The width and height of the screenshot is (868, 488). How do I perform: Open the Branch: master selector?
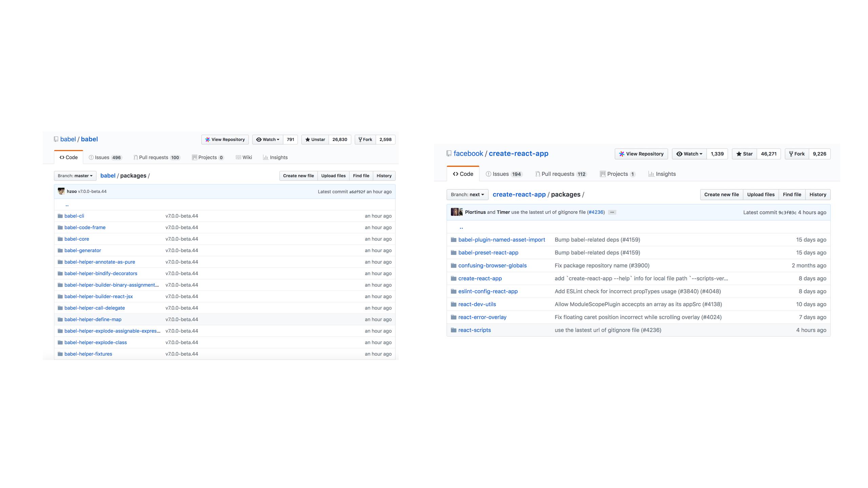point(75,176)
